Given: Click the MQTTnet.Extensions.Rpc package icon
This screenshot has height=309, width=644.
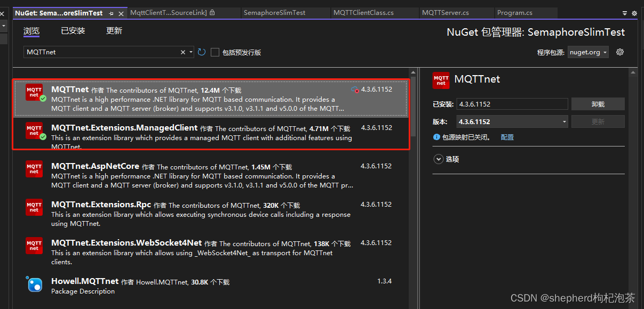Looking at the screenshot, I should 34,208.
